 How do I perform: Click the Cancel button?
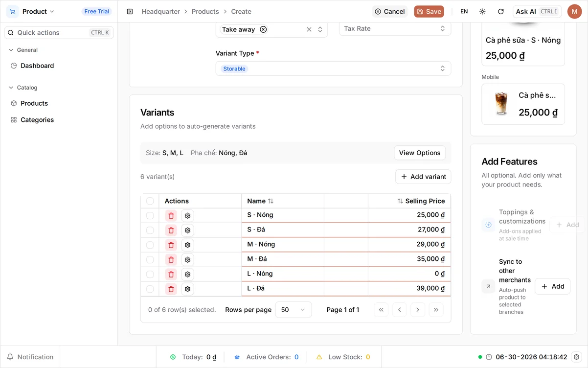coord(390,11)
